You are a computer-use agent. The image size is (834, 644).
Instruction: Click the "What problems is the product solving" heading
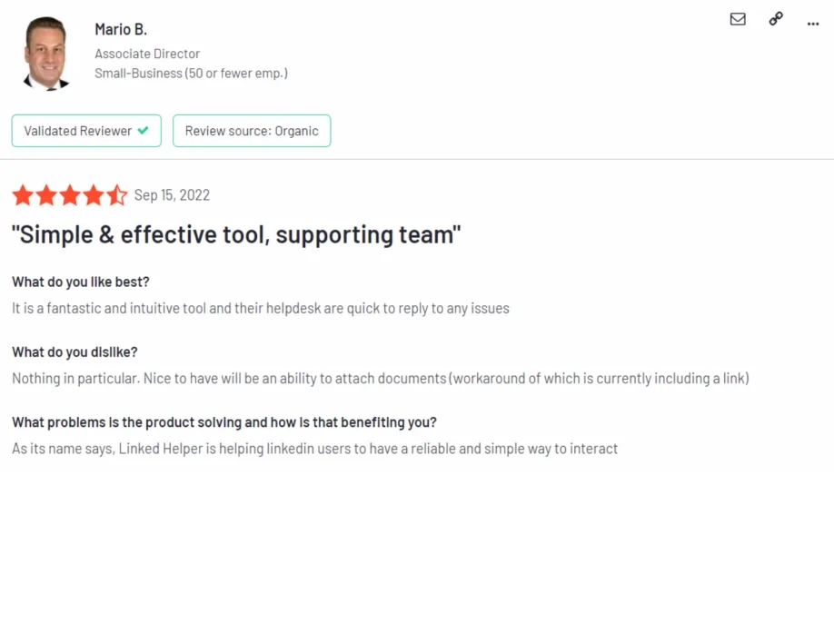(224, 422)
